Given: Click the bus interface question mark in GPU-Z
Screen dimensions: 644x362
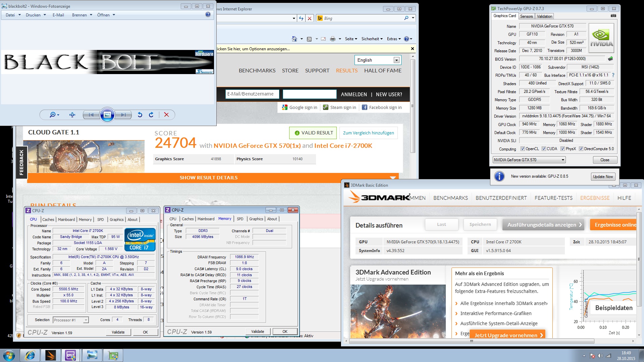Looking at the screenshot, I should (613, 75).
